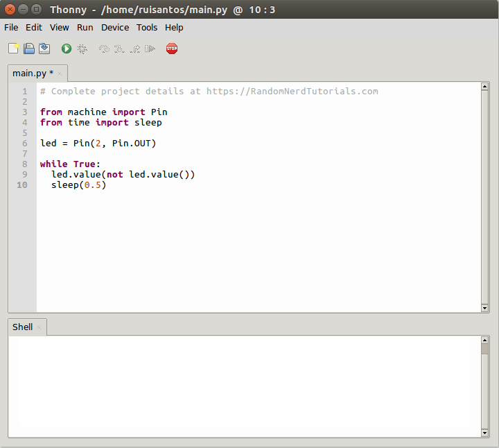Open the Tools menu

click(147, 28)
